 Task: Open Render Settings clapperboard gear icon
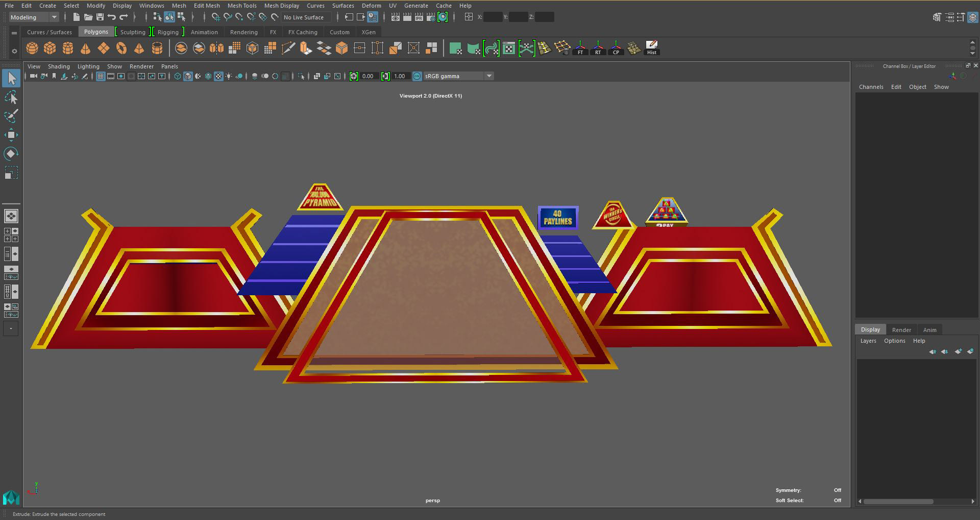(431, 17)
